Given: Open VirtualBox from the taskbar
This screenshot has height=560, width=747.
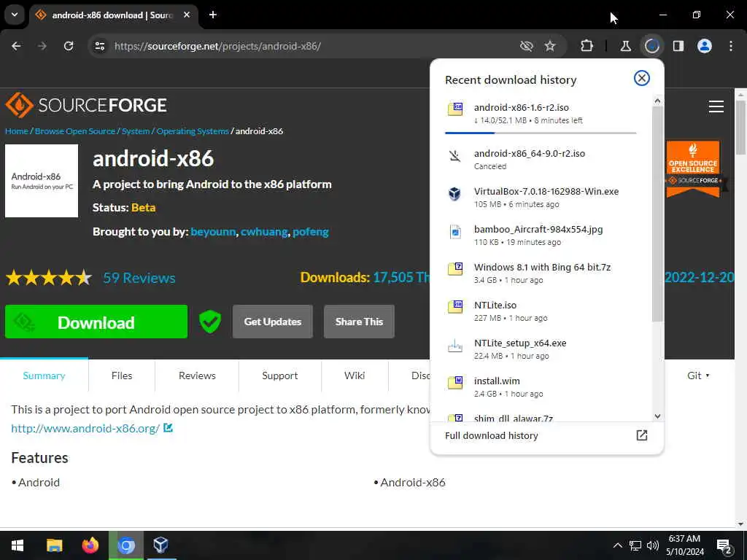Looking at the screenshot, I should tap(161, 545).
